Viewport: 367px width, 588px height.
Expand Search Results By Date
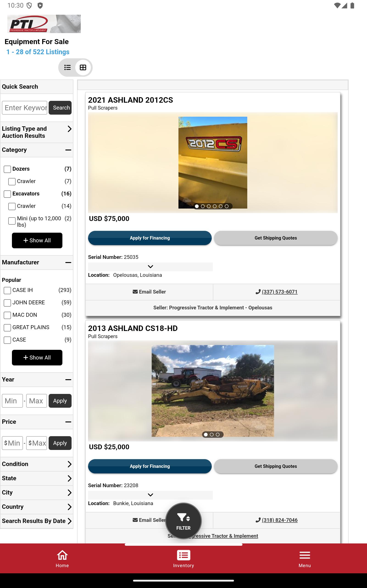point(37,521)
